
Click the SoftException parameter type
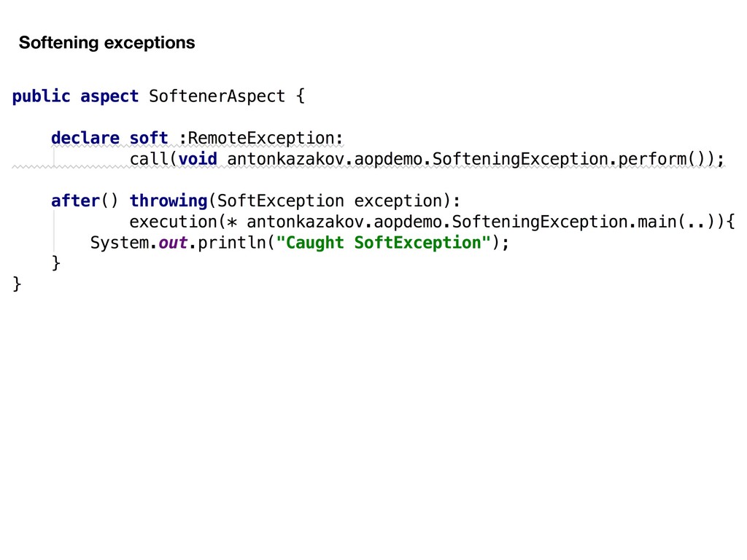(281, 201)
